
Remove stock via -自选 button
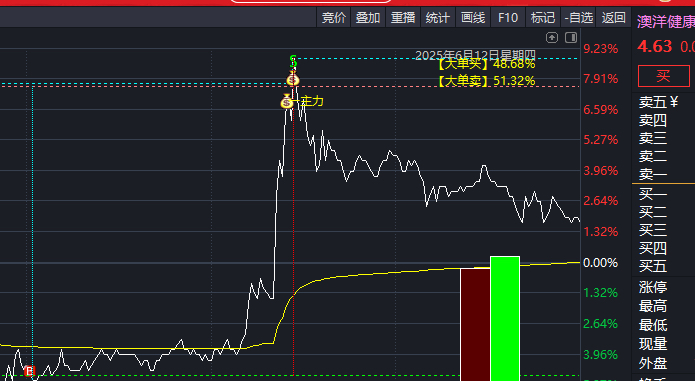(578, 18)
